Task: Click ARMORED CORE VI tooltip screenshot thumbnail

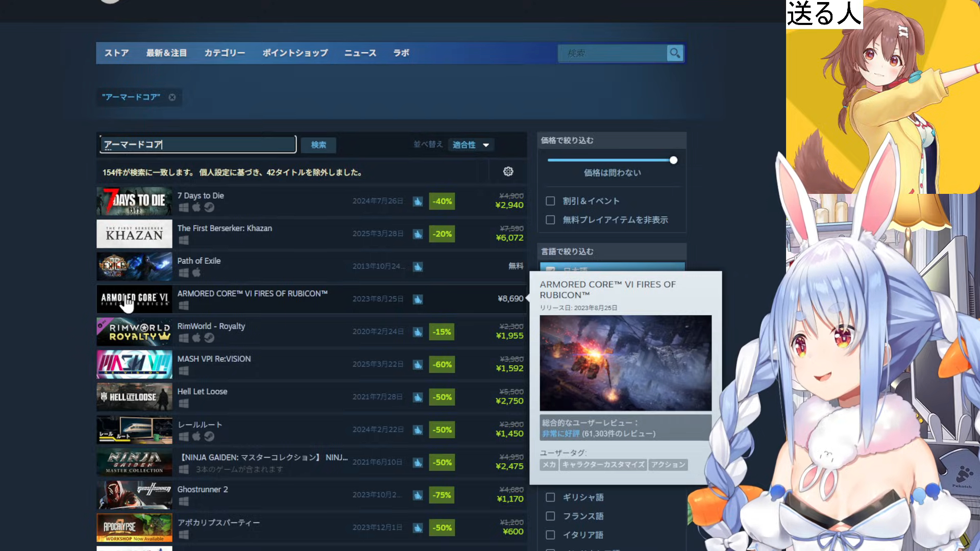Action: point(625,363)
